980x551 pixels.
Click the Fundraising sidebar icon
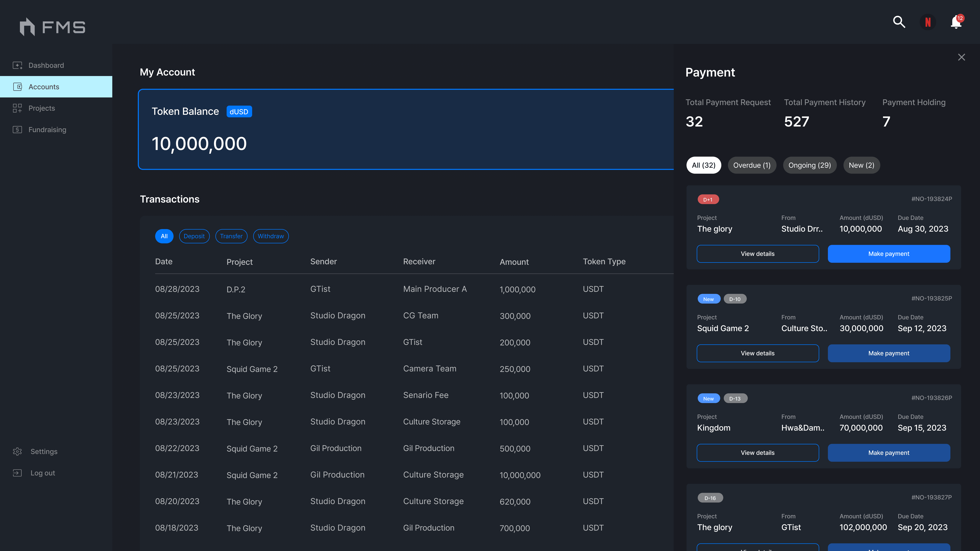pyautogui.click(x=18, y=130)
